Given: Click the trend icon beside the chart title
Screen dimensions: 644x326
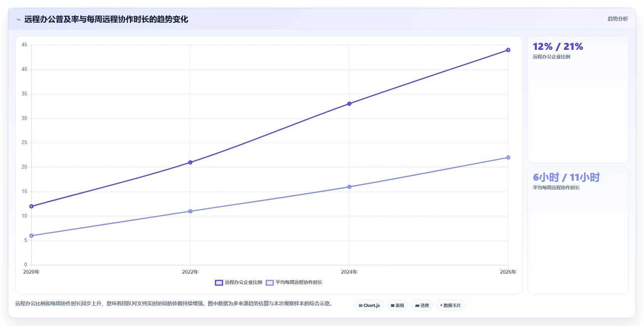Looking at the screenshot, I should 18,19.
